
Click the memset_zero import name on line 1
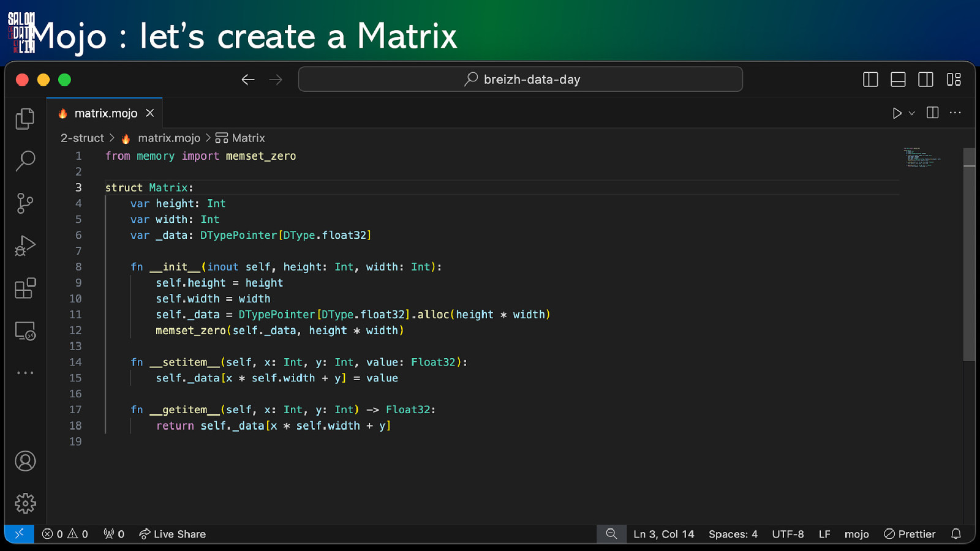(261, 156)
